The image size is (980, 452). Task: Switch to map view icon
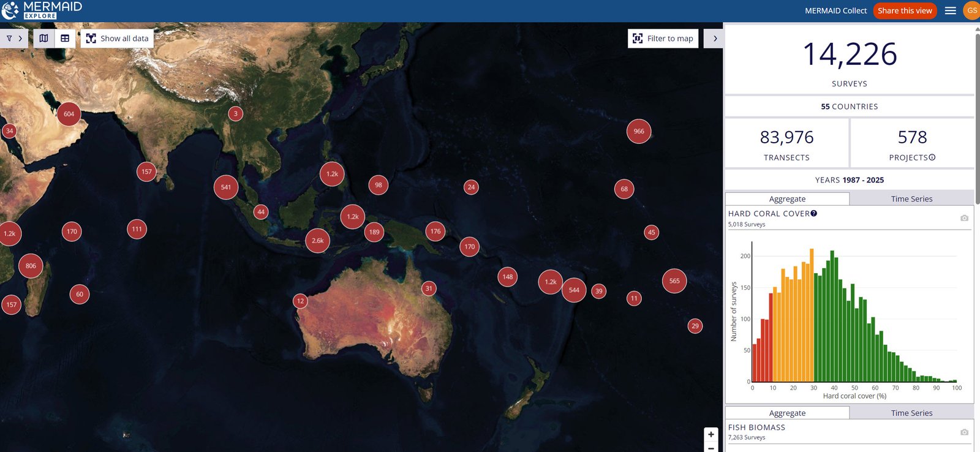(43, 38)
